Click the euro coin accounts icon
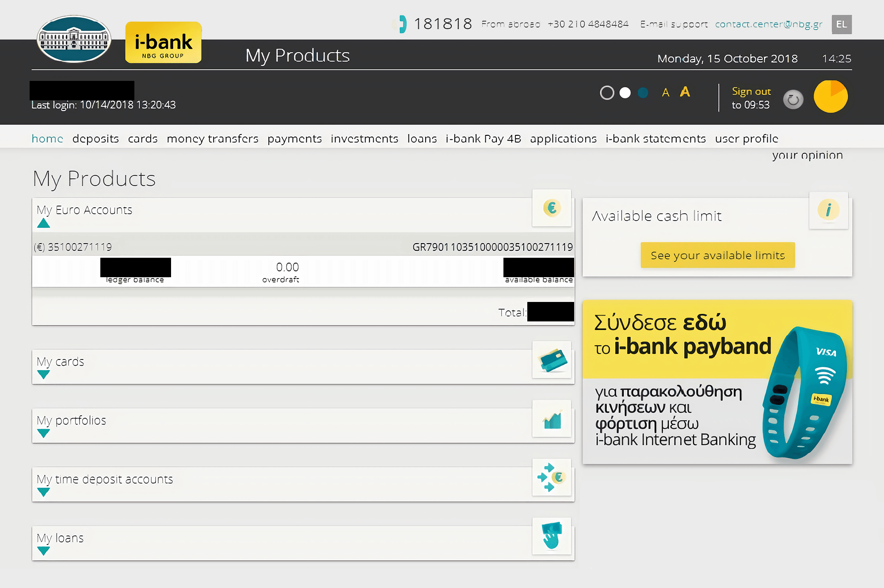Image resolution: width=884 pixels, height=588 pixels. coord(552,208)
